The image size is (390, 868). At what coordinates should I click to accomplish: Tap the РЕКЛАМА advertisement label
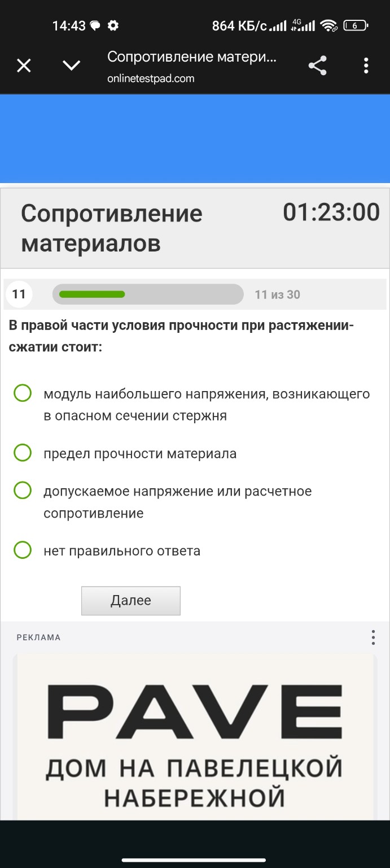pos(37,637)
